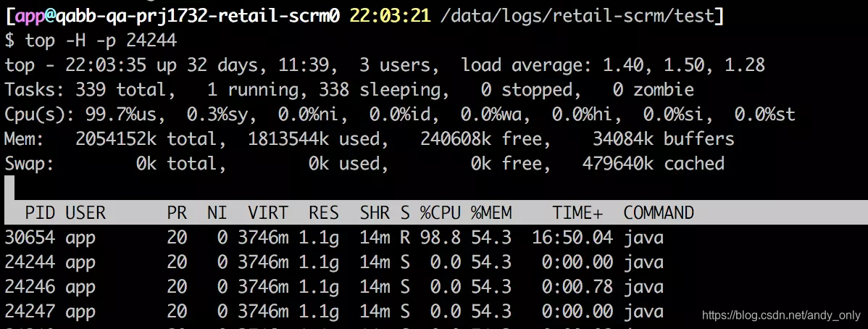This screenshot has width=868, height=329.
Task: Click the typed command 'top -H -p 24244'
Action: coord(101,41)
